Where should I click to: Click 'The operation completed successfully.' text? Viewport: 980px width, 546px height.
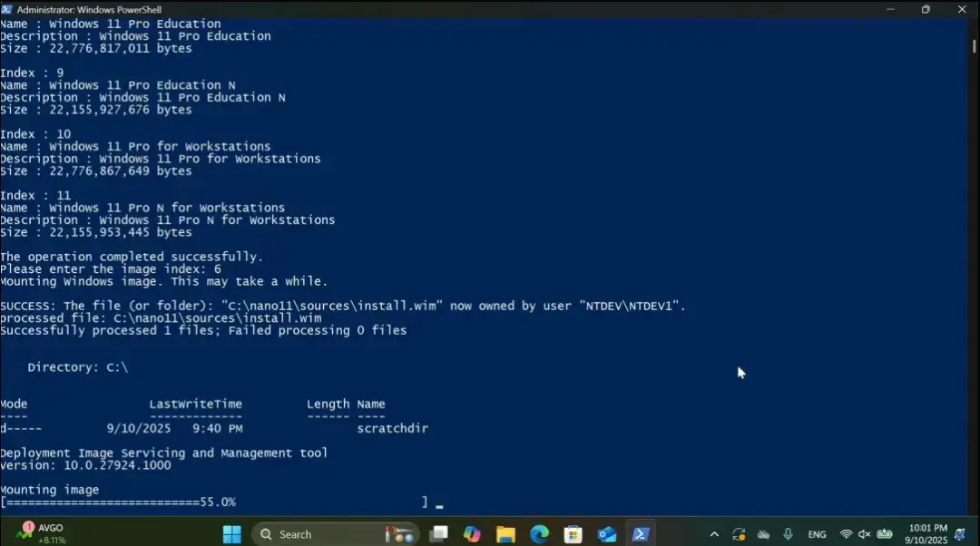tap(132, 256)
